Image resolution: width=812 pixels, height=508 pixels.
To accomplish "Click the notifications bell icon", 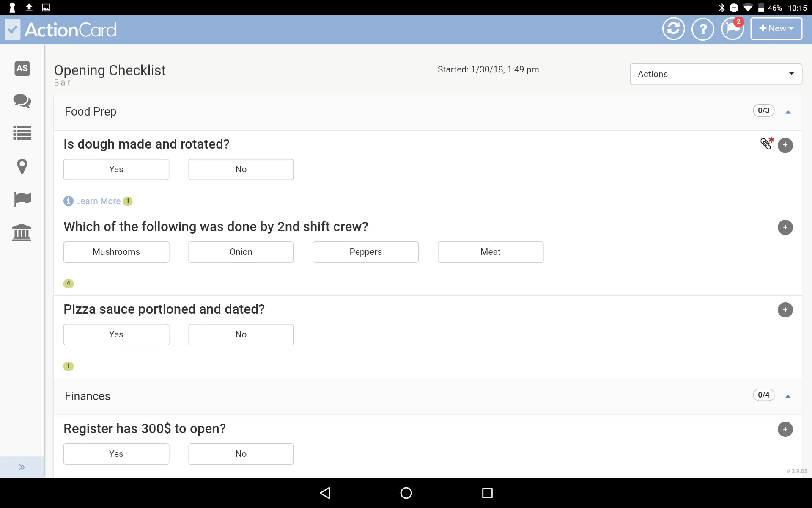I will (x=732, y=28).
